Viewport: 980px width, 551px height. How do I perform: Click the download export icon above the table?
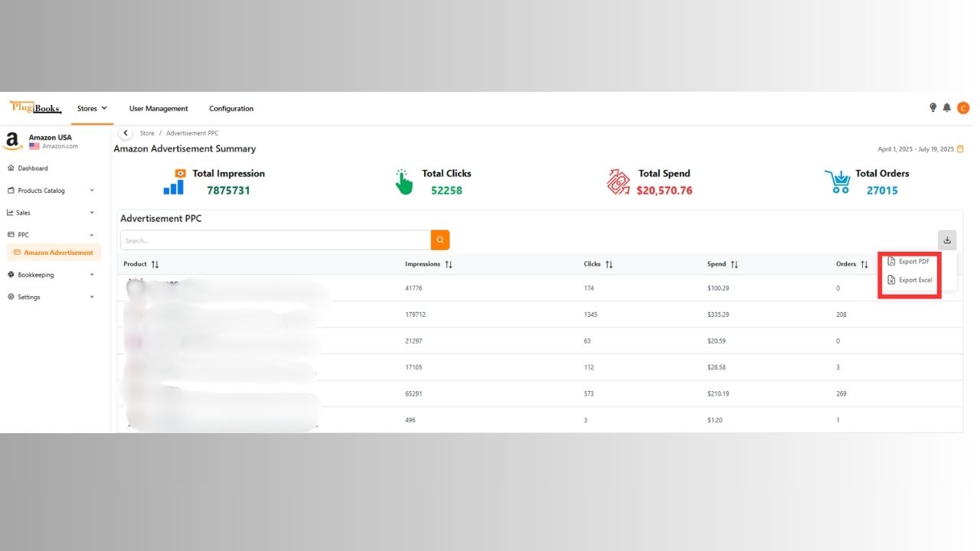tap(947, 240)
